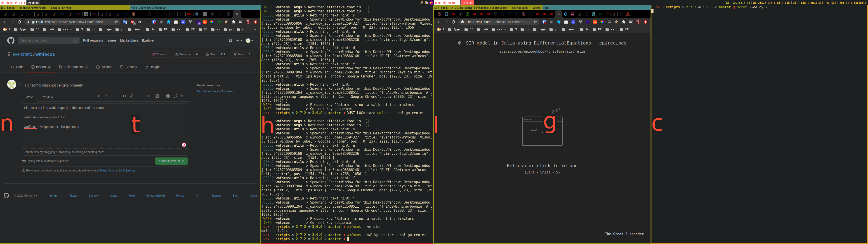Open Google Translate extension icon
This screenshot has width=868, height=244.
pos(125,22)
